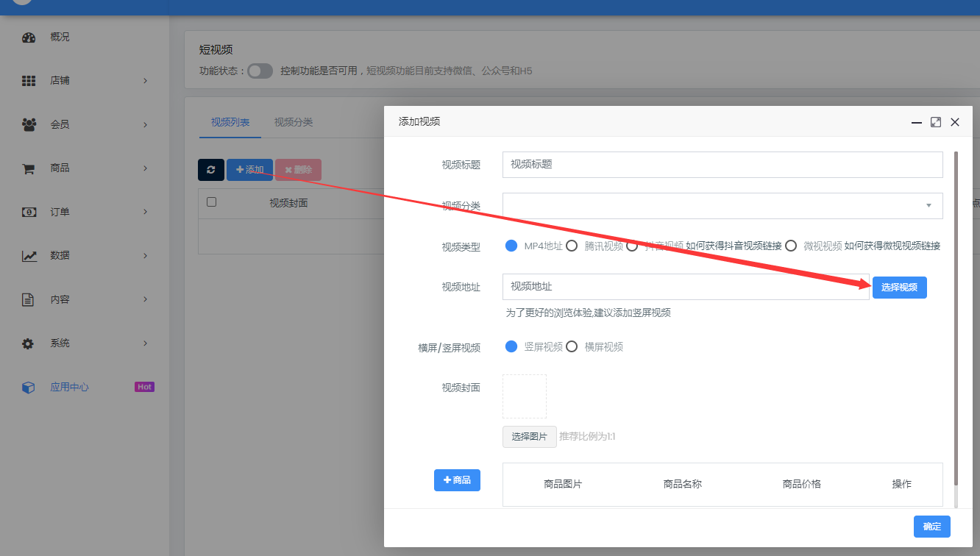Expand the 店铺 sidebar menu chevron
Screen dimensions: 980x556
click(145, 81)
